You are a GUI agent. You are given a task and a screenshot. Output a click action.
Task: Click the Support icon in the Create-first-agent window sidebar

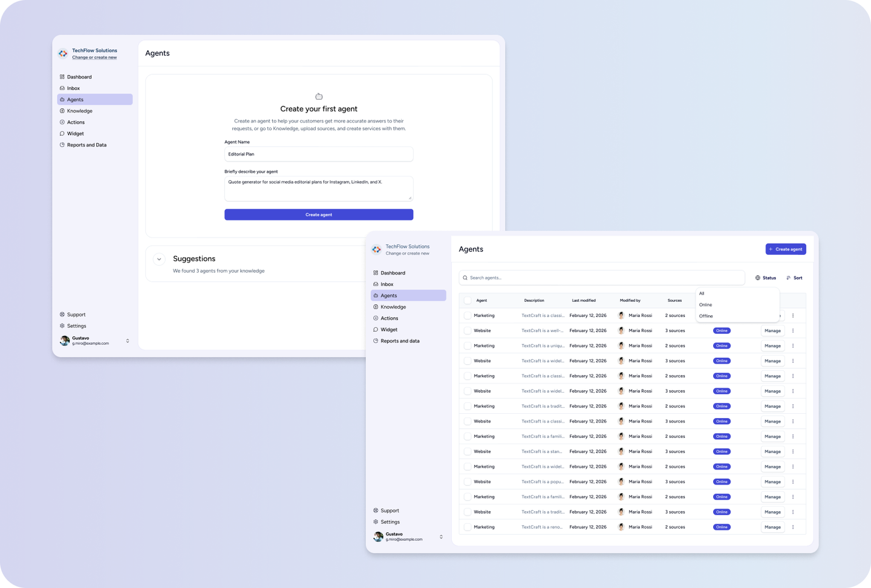(x=62, y=315)
